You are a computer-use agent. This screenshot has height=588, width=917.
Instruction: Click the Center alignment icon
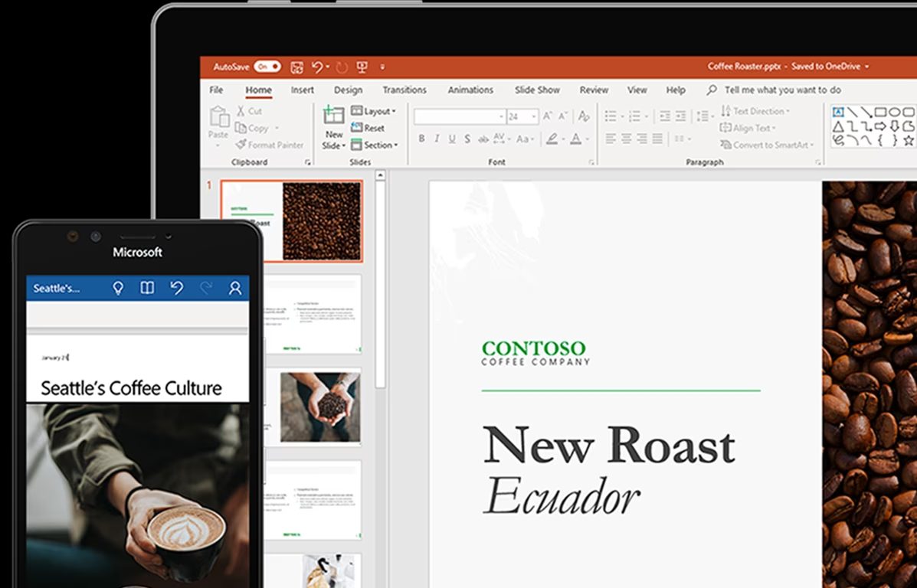click(627, 139)
